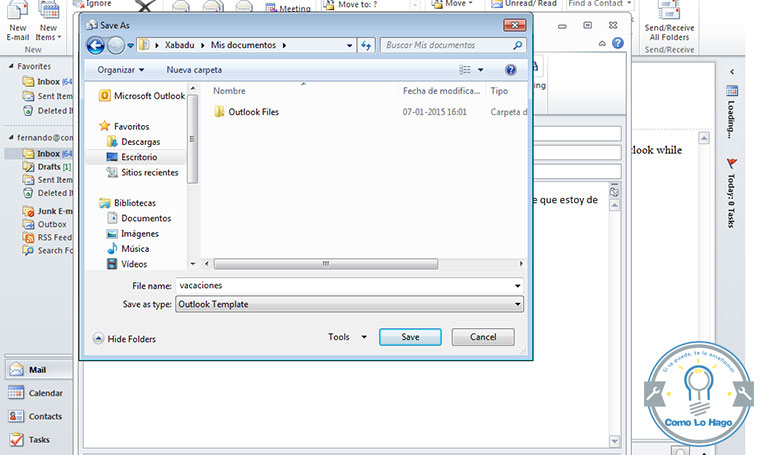Image resolution: width=770 pixels, height=455 pixels.
Task: Click the Back arrow in Save As dialog
Action: (96, 46)
